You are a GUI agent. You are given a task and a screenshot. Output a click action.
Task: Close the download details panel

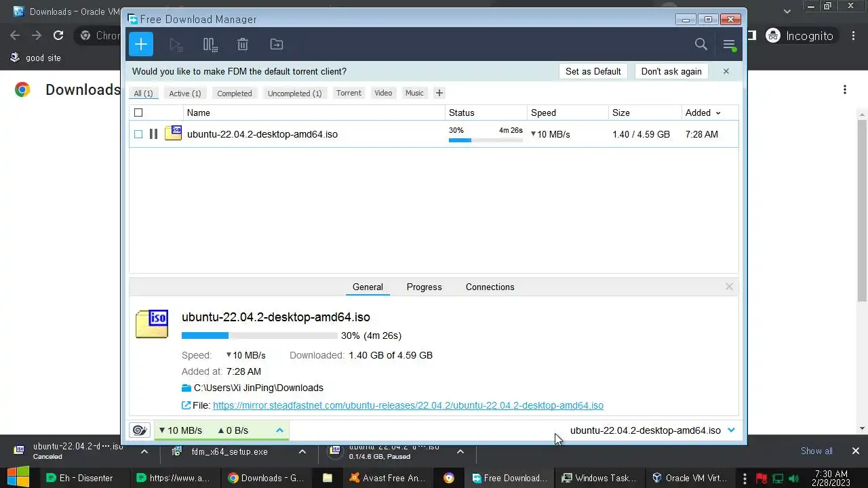coord(729,287)
